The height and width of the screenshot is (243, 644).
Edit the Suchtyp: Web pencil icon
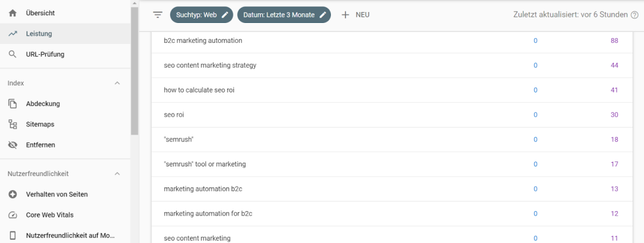pos(224,15)
